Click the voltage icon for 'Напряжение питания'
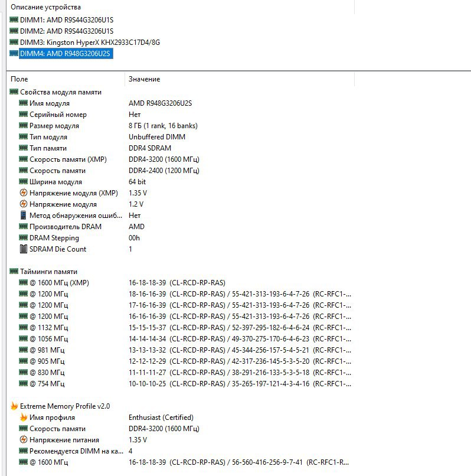The height and width of the screenshot is (476, 471). (24, 440)
